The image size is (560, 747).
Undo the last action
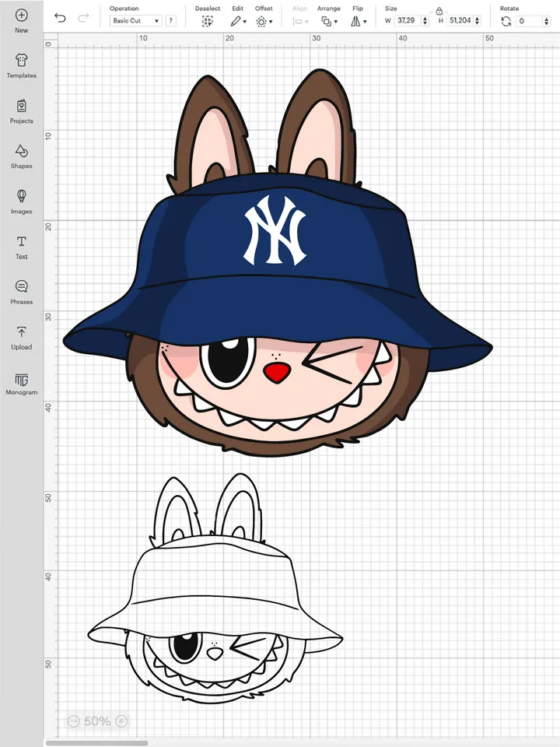[60, 18]
